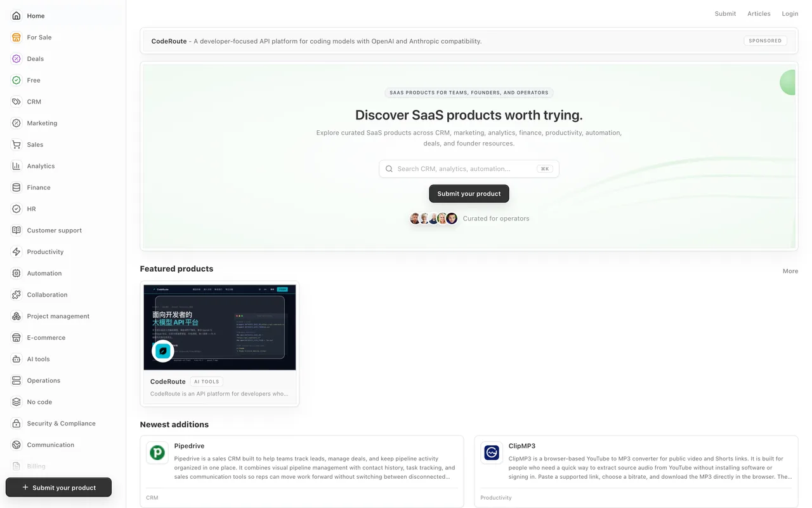Select the AI tools category label
This screenshot has width=812, height=508.
(38, 359)
